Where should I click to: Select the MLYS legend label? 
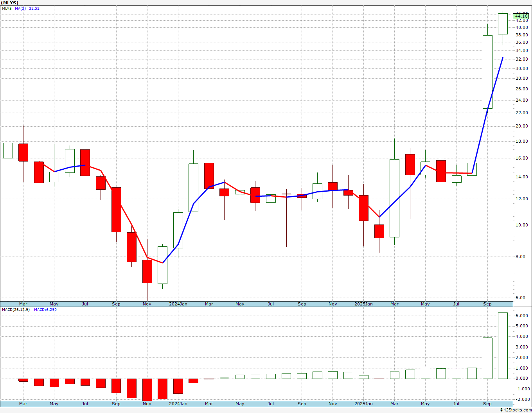click(x=7, y=8)
